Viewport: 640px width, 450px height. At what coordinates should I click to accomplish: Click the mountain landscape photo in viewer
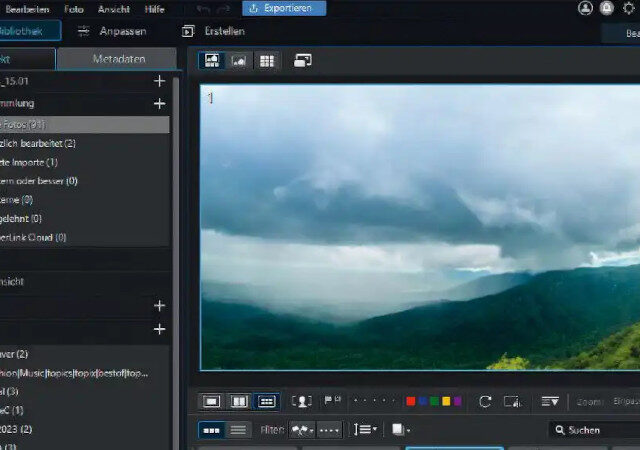pyautogui.click(x=420, y=227)
